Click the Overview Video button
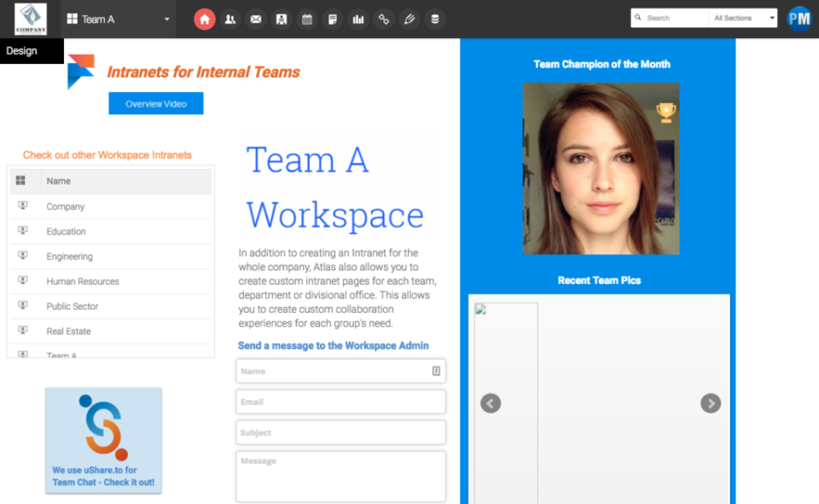The width and height of the screenshot is (819, 504). 155,103
